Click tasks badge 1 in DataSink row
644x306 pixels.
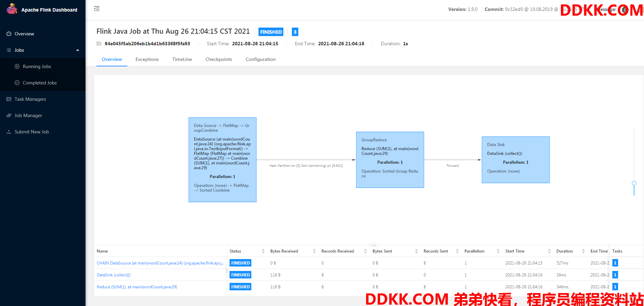click(x=615, y=275)
